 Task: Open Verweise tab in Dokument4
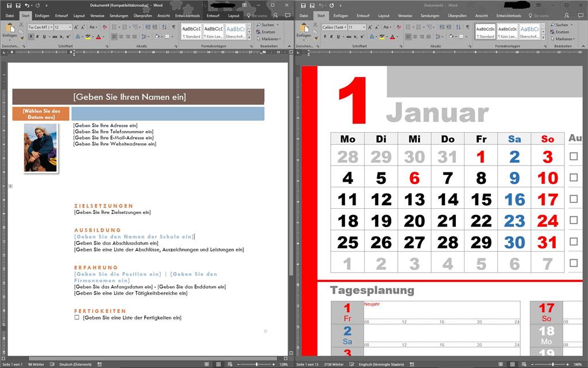(97, 16)
